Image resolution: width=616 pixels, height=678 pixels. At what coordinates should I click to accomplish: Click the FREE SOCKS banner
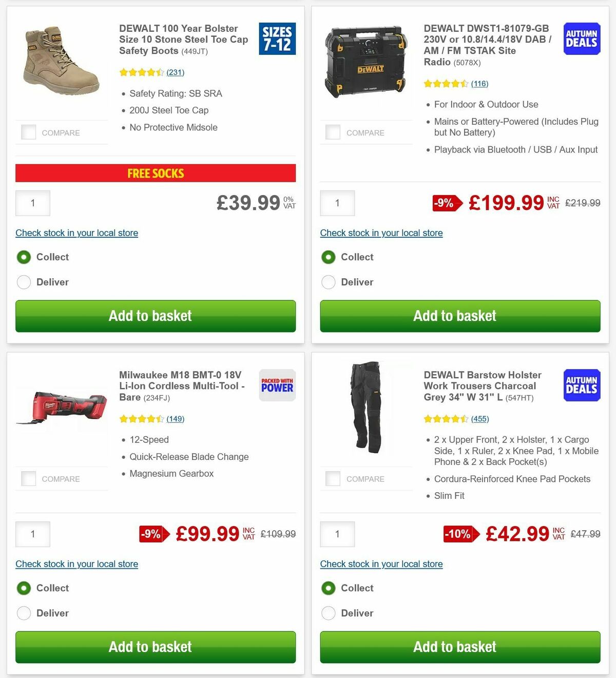pos(155,173)
